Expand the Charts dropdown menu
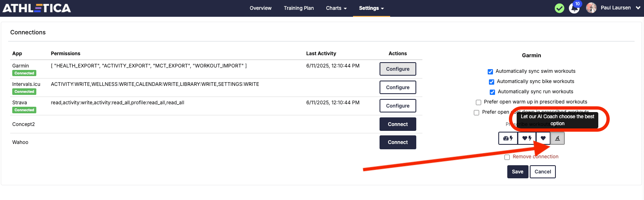 [x=336, y=8]
